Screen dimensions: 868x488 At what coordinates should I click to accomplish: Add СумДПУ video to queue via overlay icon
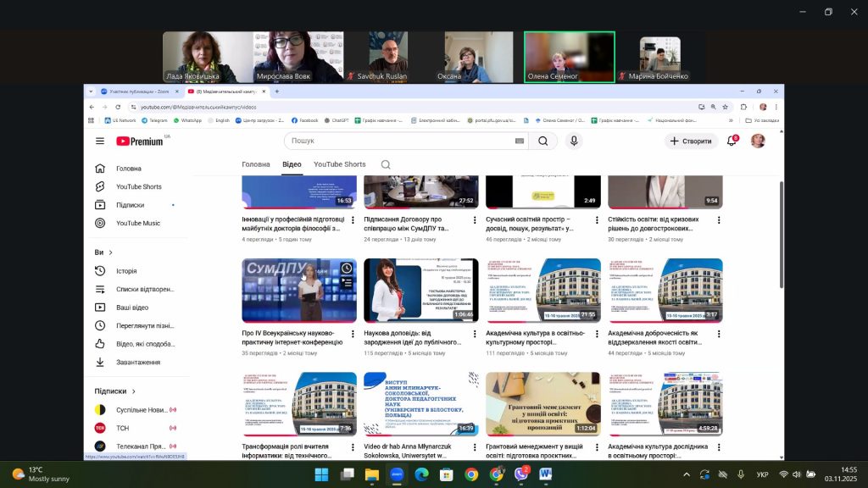coord(347,283)
